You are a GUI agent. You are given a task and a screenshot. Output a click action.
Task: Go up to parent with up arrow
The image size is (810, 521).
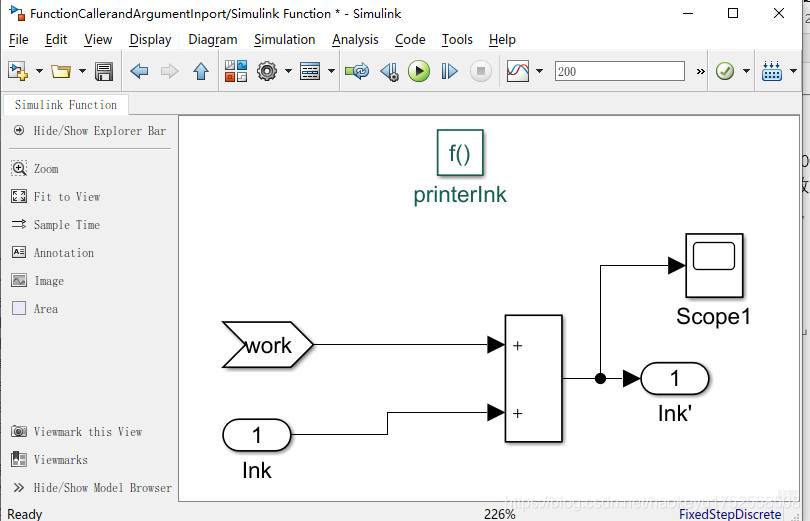coord(201,71)
